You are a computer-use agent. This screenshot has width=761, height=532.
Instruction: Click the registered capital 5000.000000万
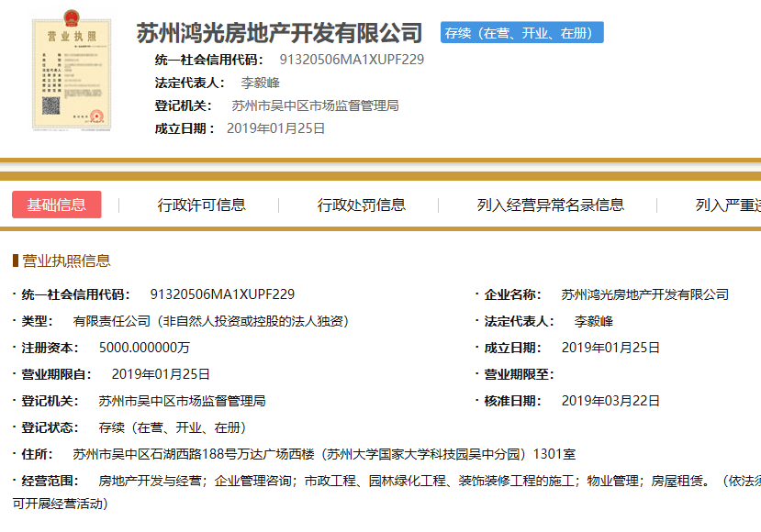(144, 348)
